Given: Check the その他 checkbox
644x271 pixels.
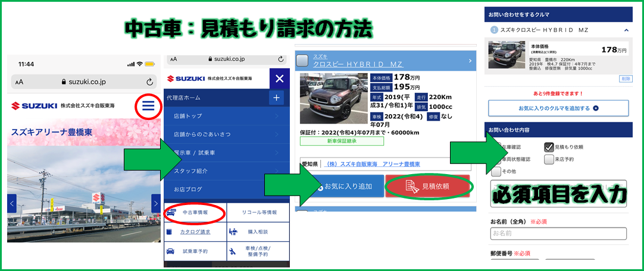Looking at the screenshot, I should (496, 171).
